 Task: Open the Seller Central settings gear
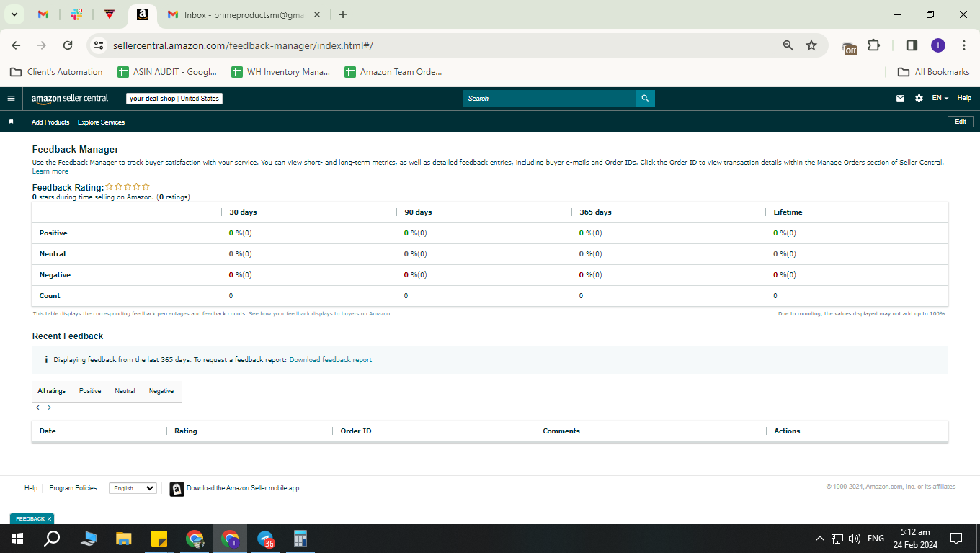[919, 99]
